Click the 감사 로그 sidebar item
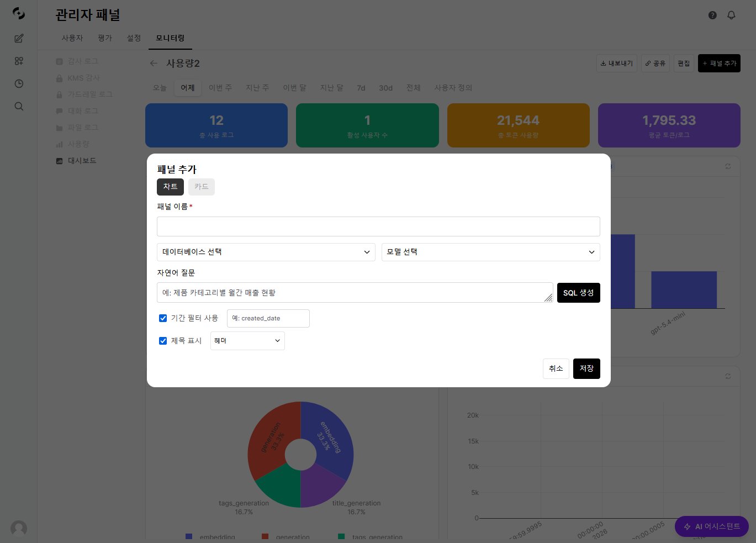 click(77, 61)
